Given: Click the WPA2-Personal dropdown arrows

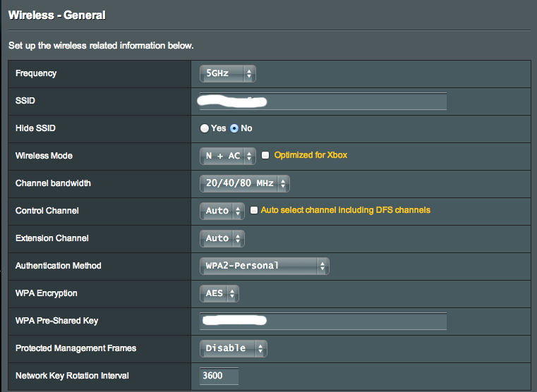Looking at the screenshot, I should pyautogui.click(x=322, y=266).
